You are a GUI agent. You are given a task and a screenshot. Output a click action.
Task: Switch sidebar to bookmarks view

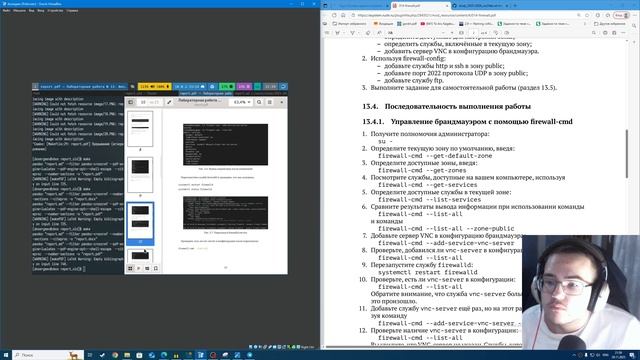[x=156, y=268]
